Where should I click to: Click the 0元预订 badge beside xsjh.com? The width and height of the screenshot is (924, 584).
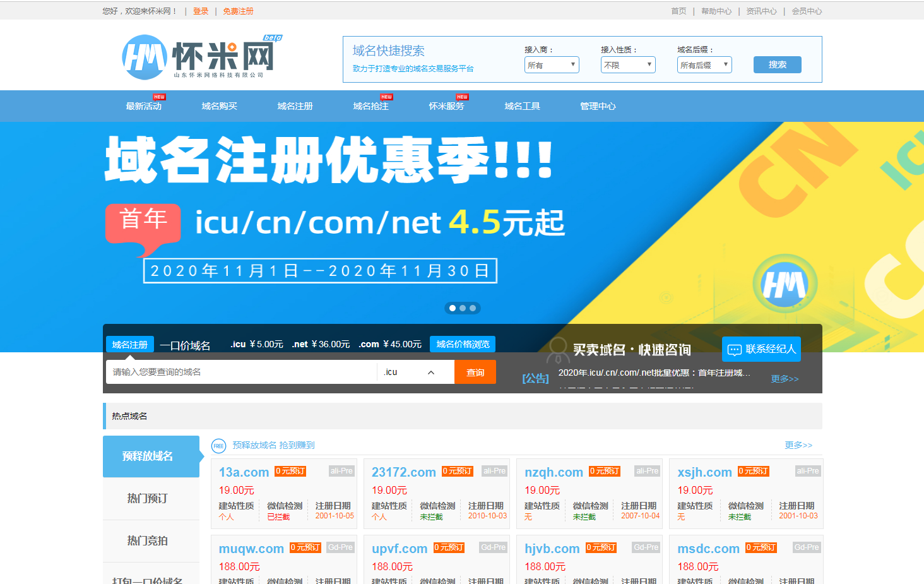point(754,471)
